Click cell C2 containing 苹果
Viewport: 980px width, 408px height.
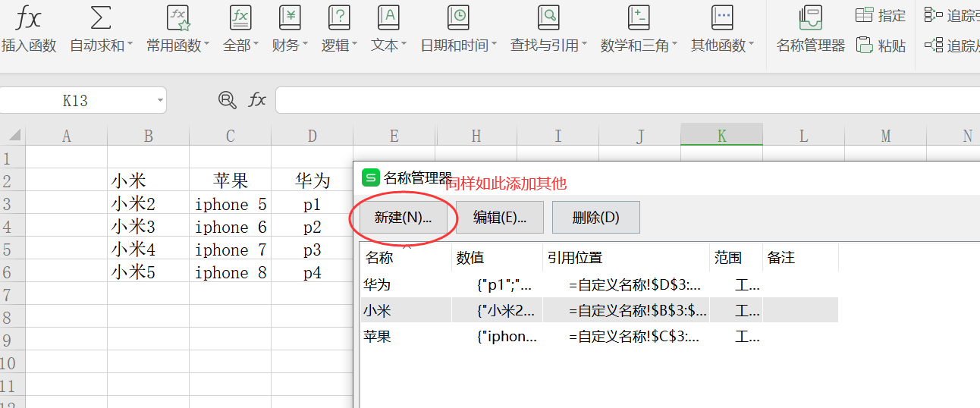(x=231, y=180)
